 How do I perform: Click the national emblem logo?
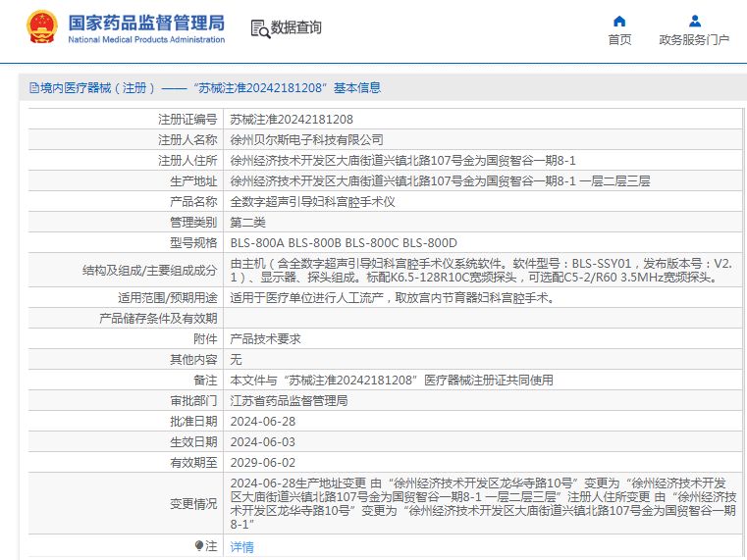(x=42, y=27)
